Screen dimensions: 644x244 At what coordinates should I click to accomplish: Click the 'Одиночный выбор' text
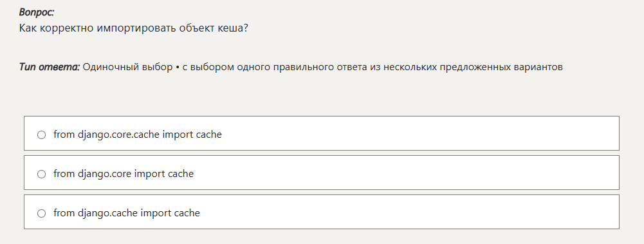[128, 67]
